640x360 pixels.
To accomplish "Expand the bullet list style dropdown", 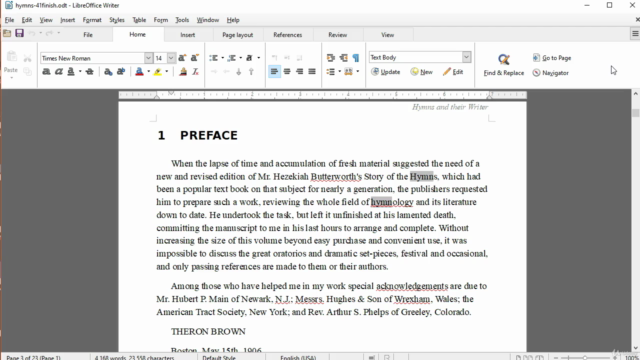I will pos(222,58).
